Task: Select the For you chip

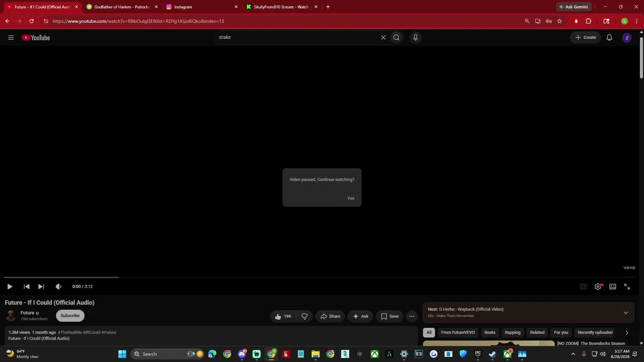Action: pyautogui.click(x=561, y=332)
